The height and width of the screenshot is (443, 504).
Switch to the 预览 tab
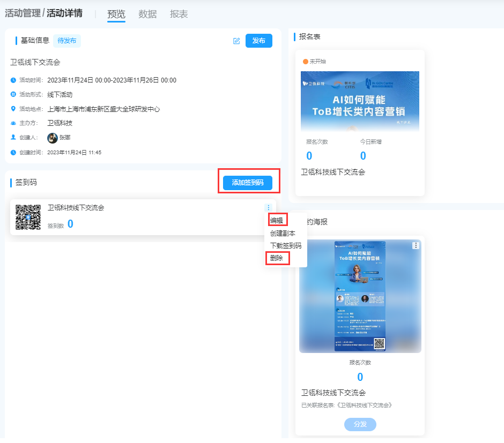[x=116, y=14]
